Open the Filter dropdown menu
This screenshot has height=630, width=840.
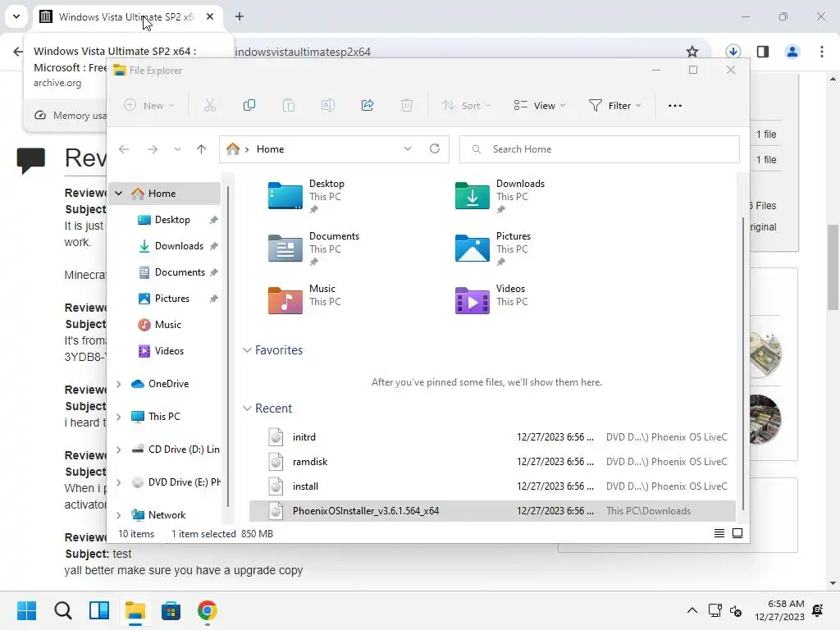[x=615, y=106]
